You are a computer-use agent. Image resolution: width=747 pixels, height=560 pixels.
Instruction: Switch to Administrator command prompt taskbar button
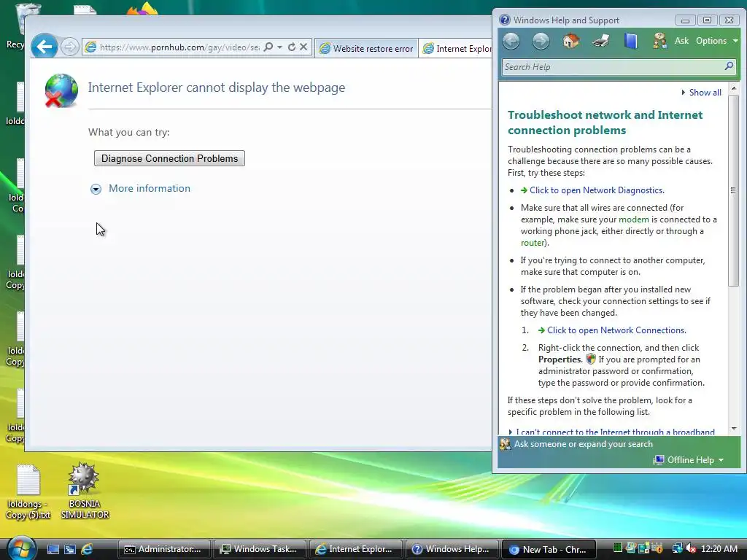pyautogui.click(x=164, y=549)
